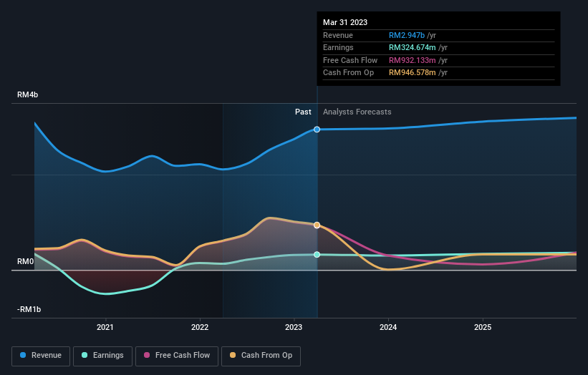The height and width of the screenshot is (375, 588).
Task: Select the 2024 x-axis label
Action: pyautogui.click(x=388, y=327)
